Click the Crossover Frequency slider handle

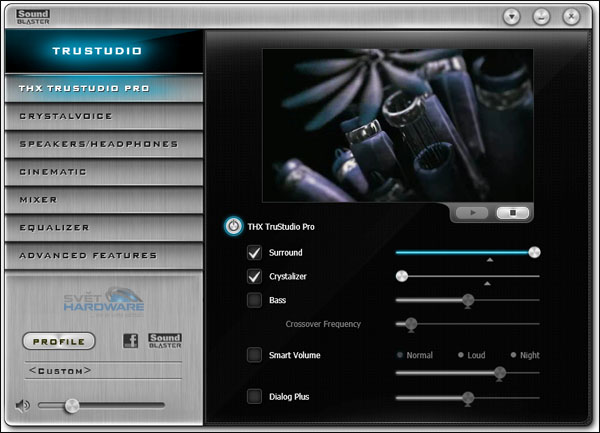[411, 324]
